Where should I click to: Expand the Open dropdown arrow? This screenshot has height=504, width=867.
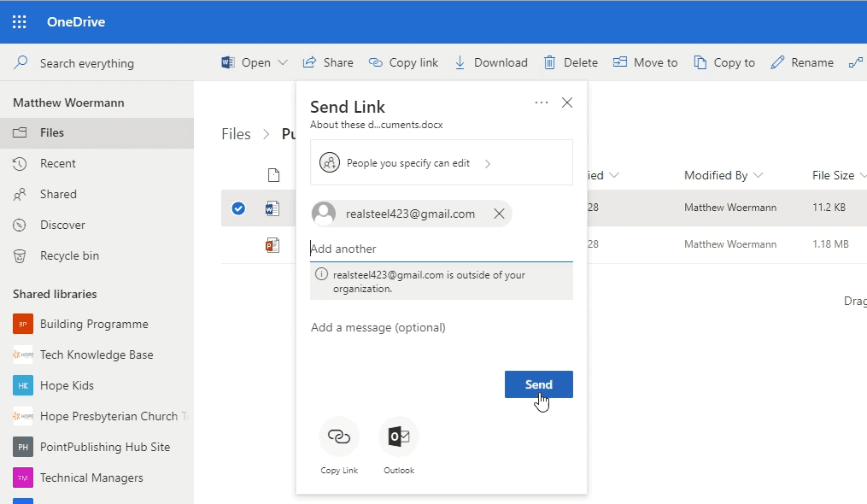click(x=283, y=62)
